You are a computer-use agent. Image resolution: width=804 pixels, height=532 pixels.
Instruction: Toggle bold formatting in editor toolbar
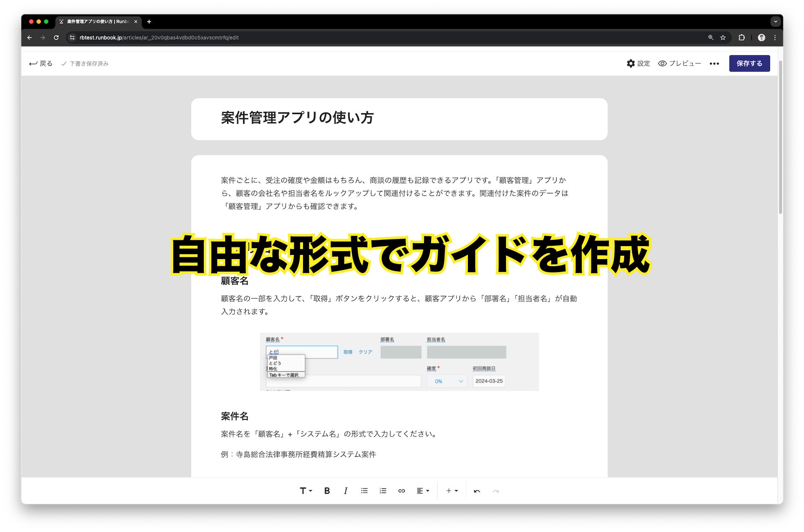tap(327, 491)
